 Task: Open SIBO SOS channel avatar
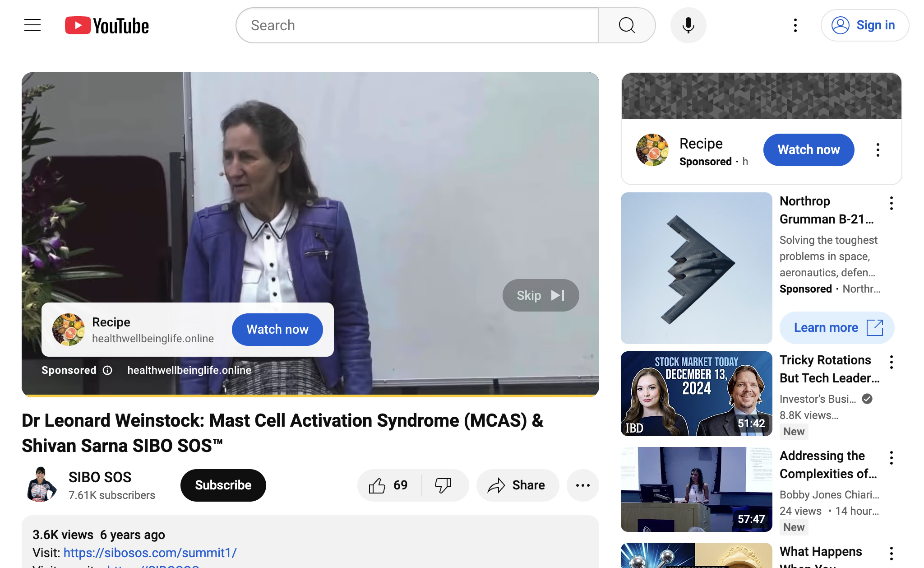42,485
